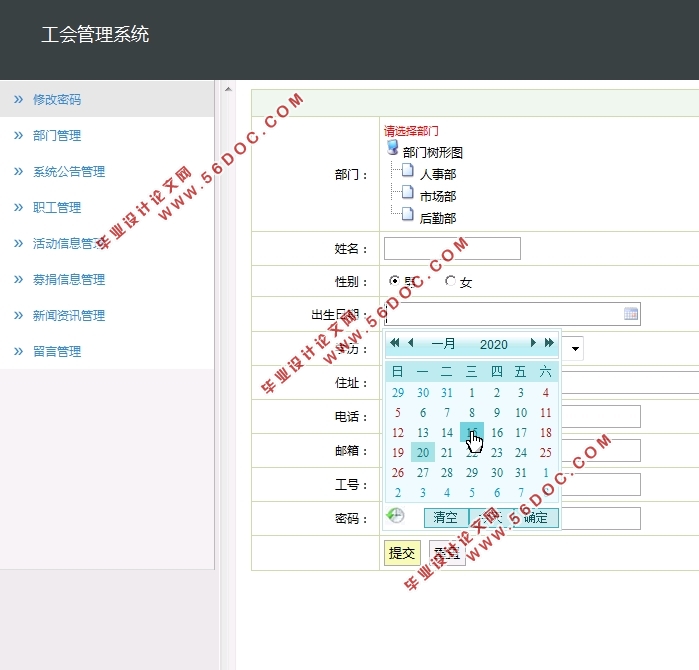The height and width of the screenshot is (670, 699).
Task: Click the chevron icon beside 职工管理
Action: pyautogui.click(x=18, y=207)
